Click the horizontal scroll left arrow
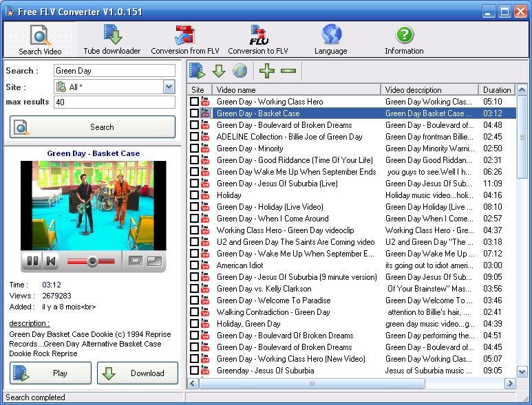The width and height of the screenshot is (532, 405). 193,384
